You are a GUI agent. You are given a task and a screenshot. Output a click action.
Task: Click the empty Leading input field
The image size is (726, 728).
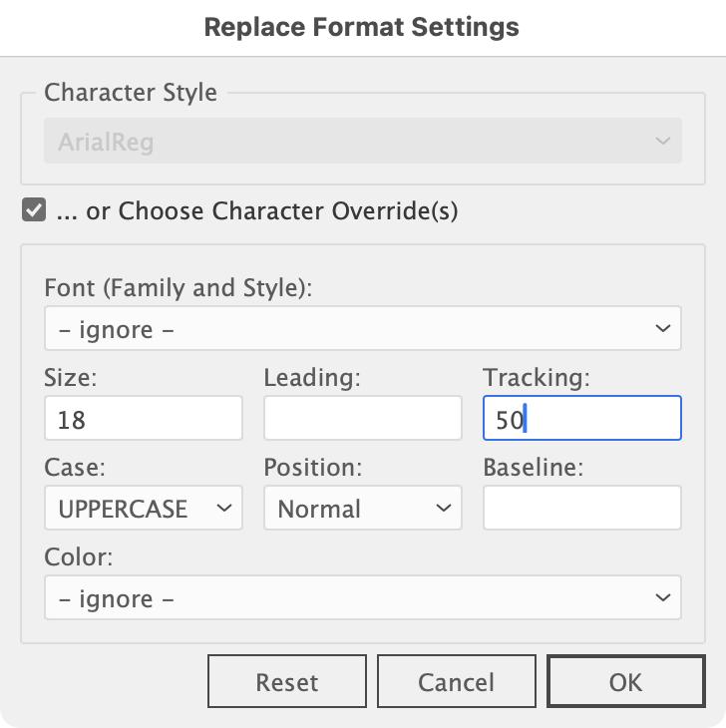[362, 419]
